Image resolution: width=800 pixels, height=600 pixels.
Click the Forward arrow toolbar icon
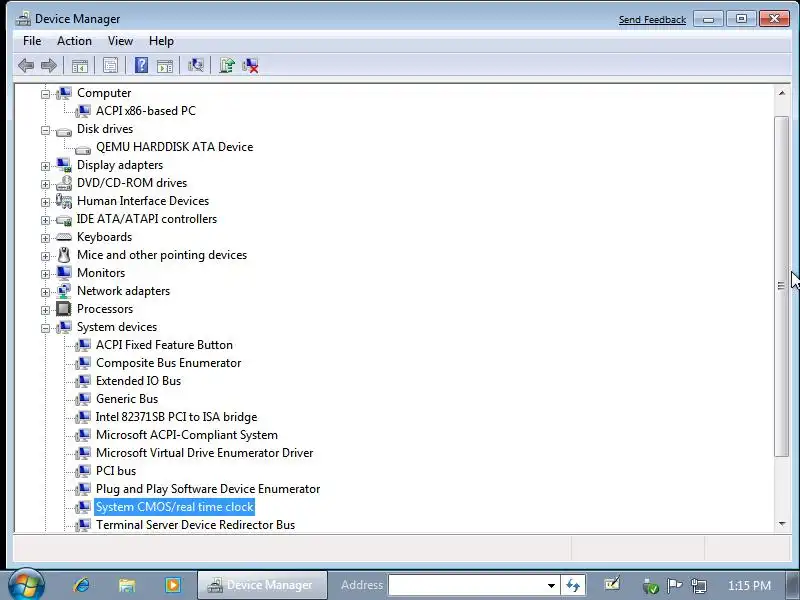(48, 65)
